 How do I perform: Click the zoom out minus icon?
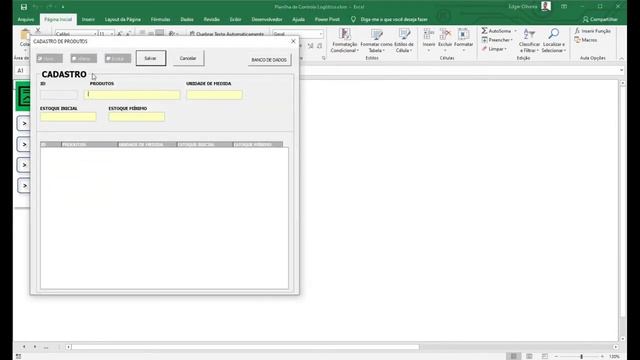pos(556,356)
